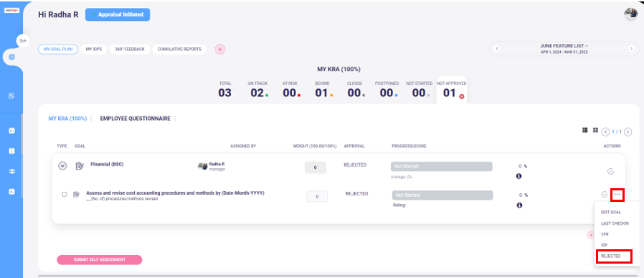Open June Feature List period dropdown
Viewport: 644px width, 278px height.
(564, 46)
